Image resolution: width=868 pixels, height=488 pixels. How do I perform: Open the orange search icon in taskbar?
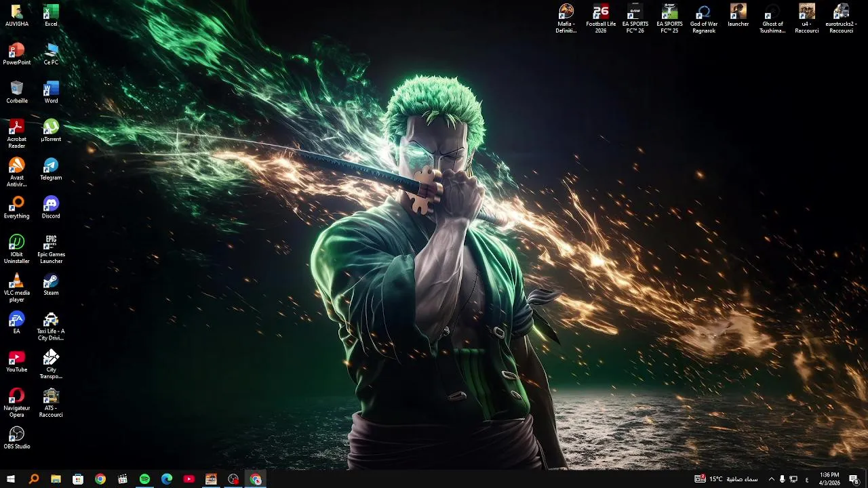point(34,479)
